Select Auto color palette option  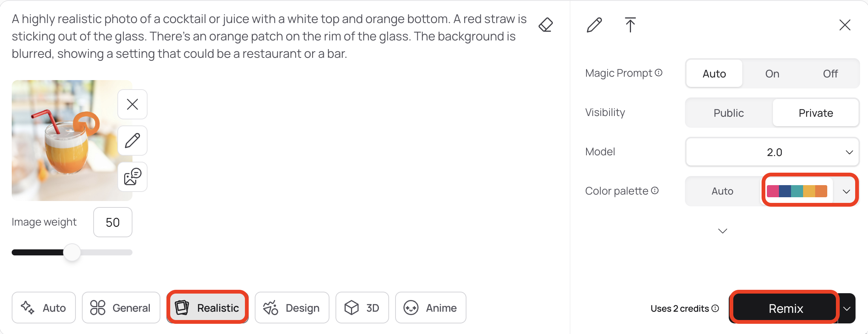722,191
